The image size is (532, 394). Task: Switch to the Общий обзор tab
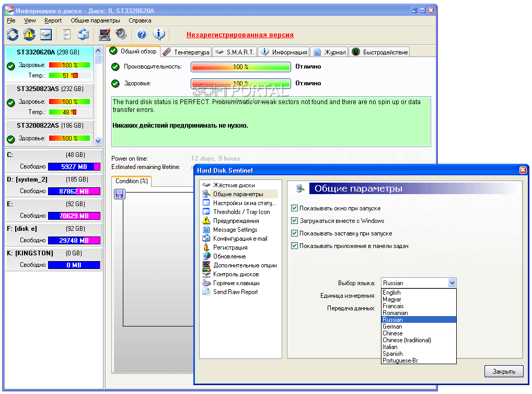pyautogui.click(x=133, y=51)
